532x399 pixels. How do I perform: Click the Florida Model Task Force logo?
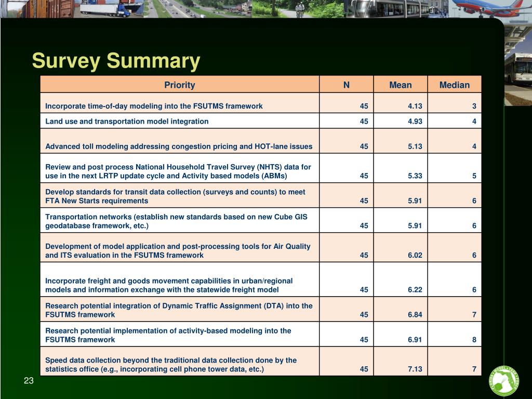[504, 381]
